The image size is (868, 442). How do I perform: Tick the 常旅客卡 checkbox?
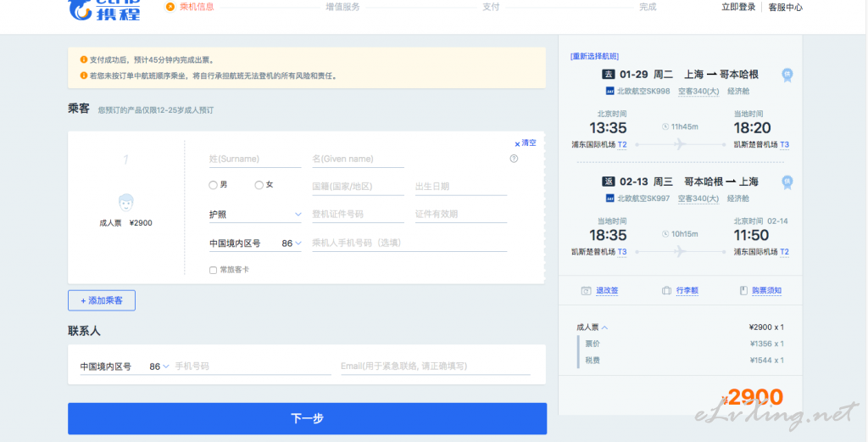pos(213,271)
